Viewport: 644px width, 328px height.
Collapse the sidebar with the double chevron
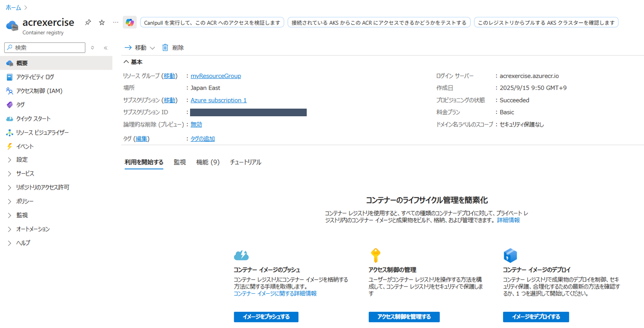106,48
